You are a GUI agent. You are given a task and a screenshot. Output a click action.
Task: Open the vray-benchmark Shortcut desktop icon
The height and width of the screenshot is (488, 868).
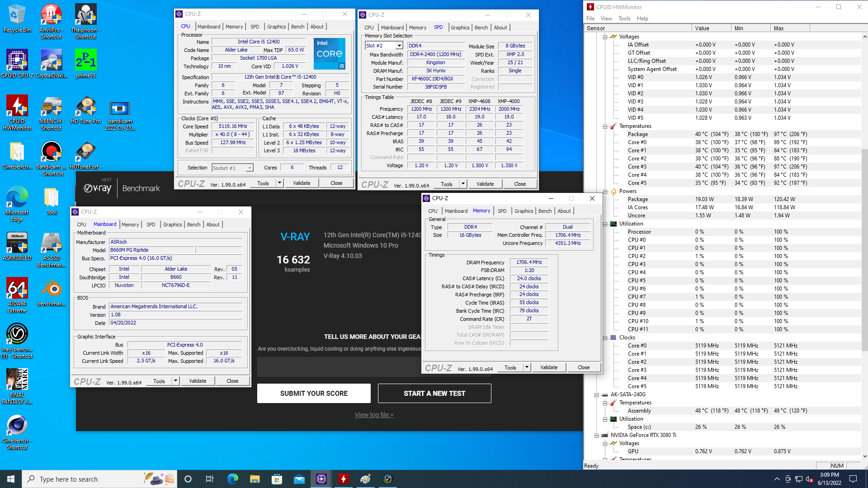[x=17, y=341]
